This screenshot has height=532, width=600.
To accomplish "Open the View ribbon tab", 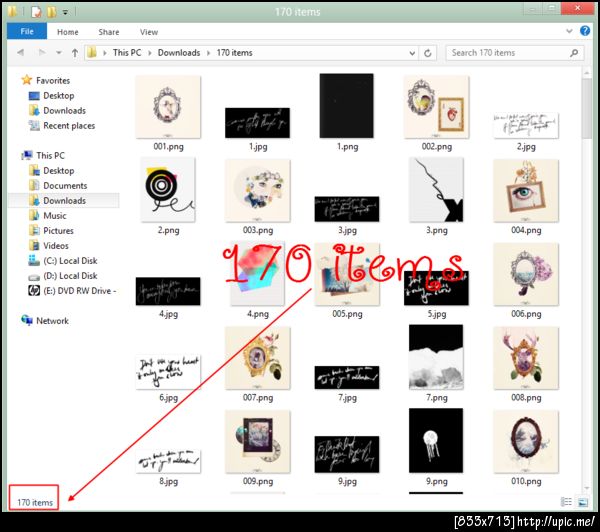I will click(148, 32).
